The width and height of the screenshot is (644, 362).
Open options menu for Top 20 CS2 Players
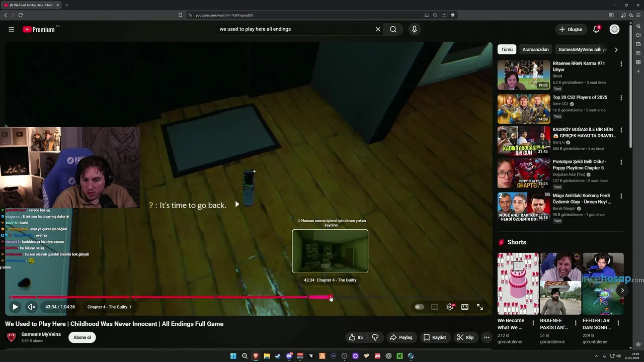pyautogui.click(x=621, y=98)
